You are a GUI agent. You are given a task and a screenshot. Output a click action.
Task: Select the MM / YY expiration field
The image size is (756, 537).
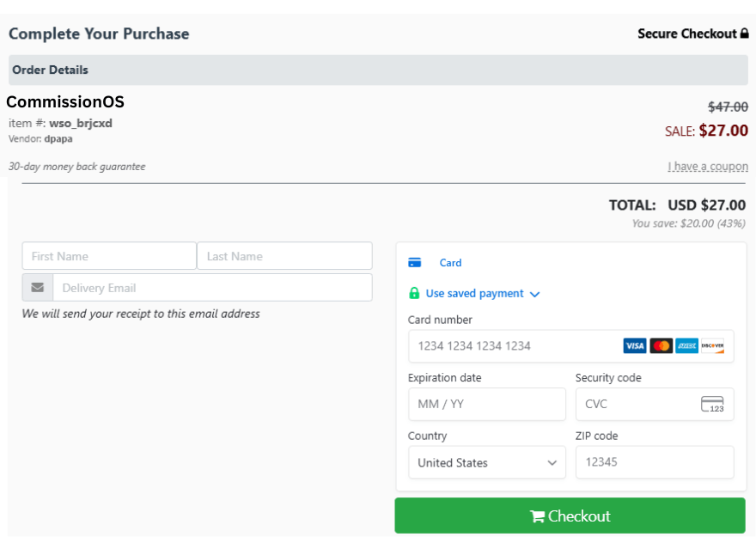point(487,404)
